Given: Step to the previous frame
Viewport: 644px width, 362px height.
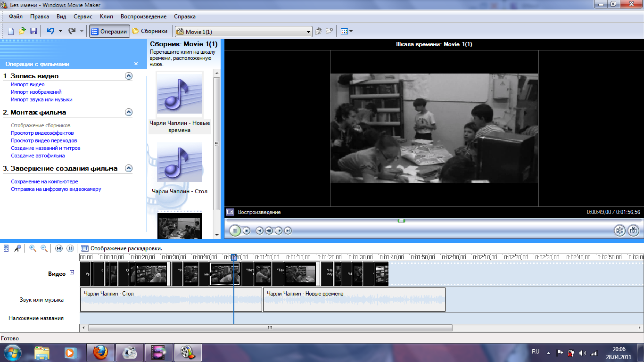Looking at the screenshot, I should point(269,230).
